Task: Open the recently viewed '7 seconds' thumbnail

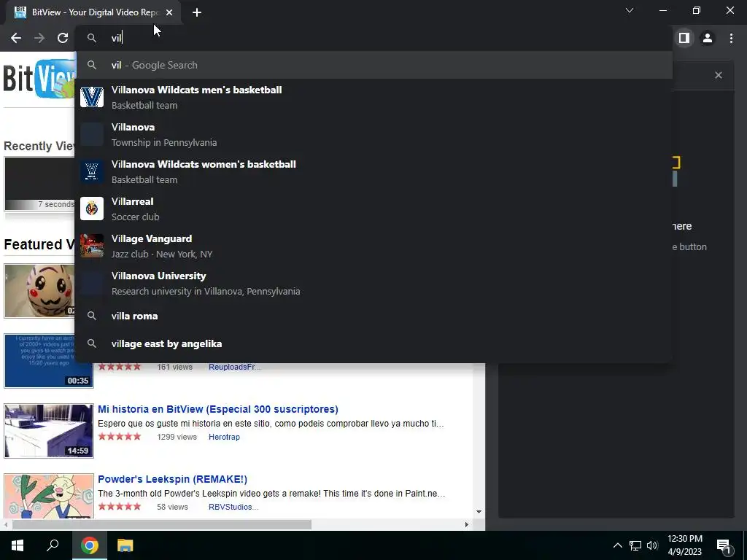Action: (x=40, y=184)
